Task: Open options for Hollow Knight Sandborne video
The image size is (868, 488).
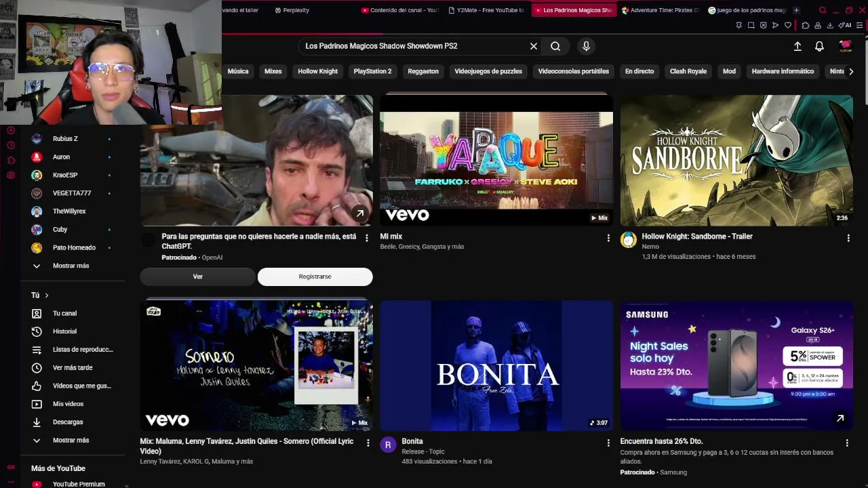Action: click(x=848, y=238)
